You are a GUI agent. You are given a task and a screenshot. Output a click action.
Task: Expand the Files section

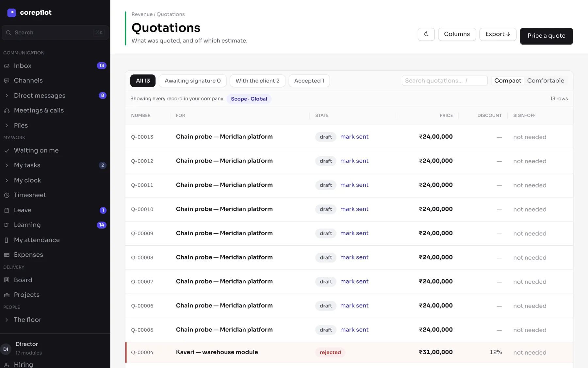coord(7,125)
